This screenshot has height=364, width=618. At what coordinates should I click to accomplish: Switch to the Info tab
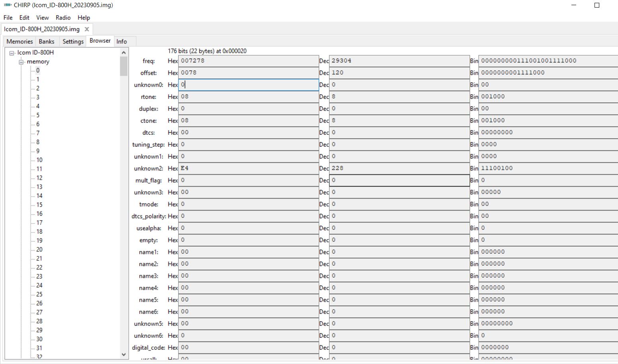(x=121, y=41)
